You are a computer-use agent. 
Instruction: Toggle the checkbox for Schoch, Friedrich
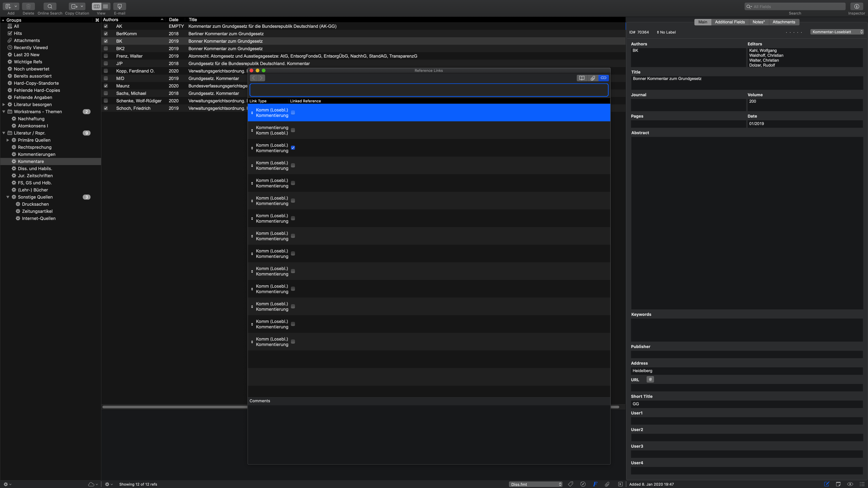(106, 108)
